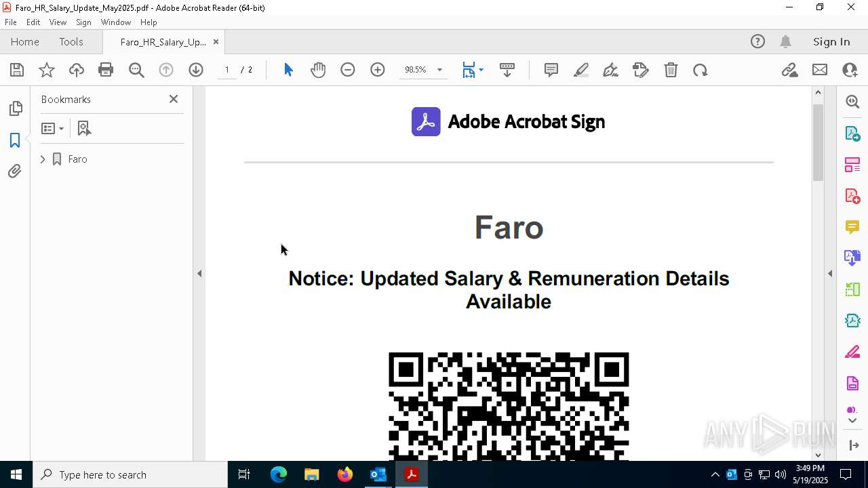
Task: Save the PDF file using disk icon
Action: (x=17, y=70)
